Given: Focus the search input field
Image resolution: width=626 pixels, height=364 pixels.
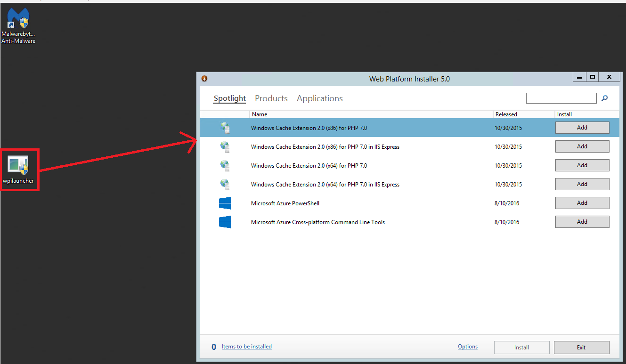Looking at the screenshot, I should [561, 98].
